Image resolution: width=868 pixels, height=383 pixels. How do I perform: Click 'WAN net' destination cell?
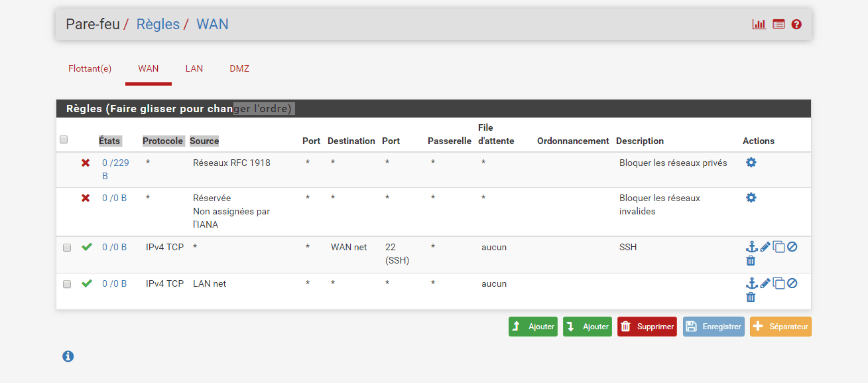pos(349,247)
